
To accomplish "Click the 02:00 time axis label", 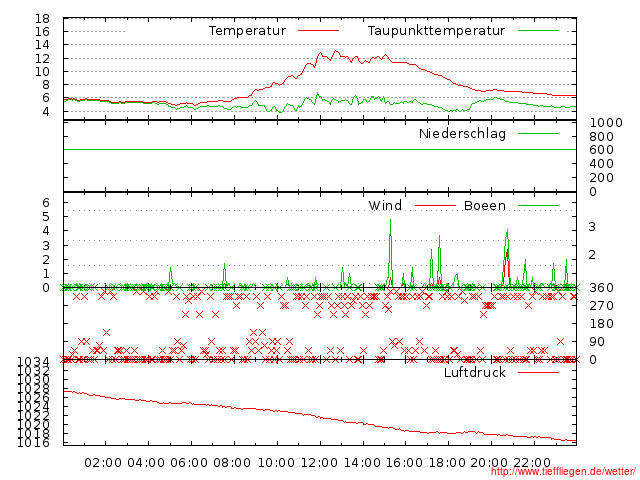I will point(103,463).
